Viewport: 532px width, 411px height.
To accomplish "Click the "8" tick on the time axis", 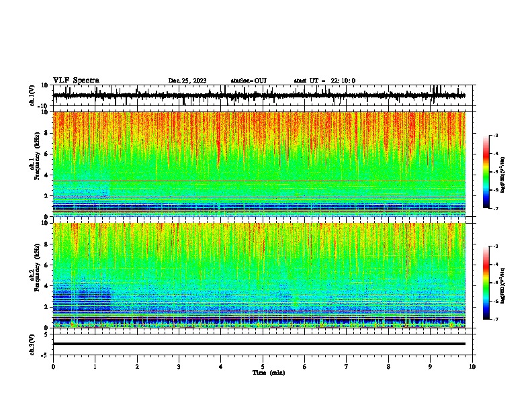I will coord(388,367).
